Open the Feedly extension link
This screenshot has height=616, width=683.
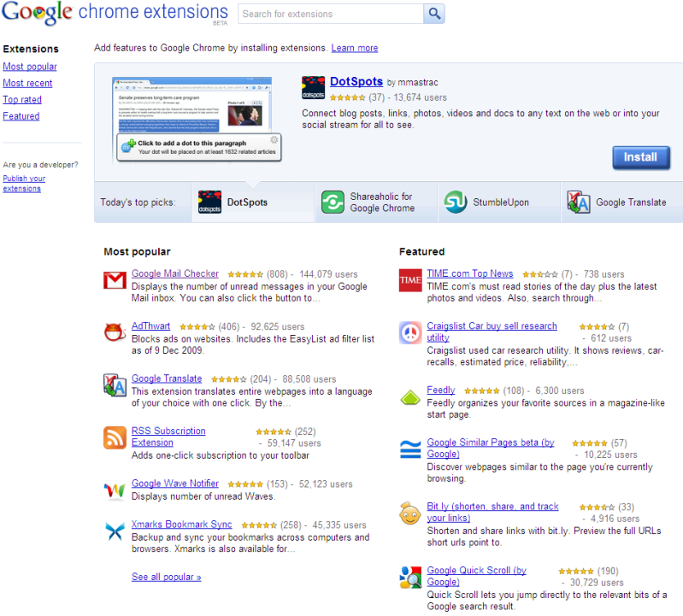tap(441, 390)
